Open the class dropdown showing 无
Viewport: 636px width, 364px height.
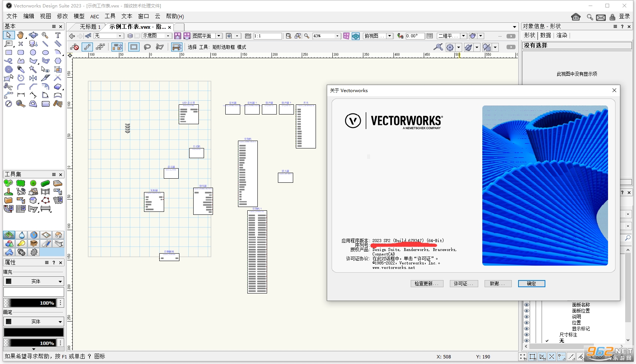click(x=109, y=36)
